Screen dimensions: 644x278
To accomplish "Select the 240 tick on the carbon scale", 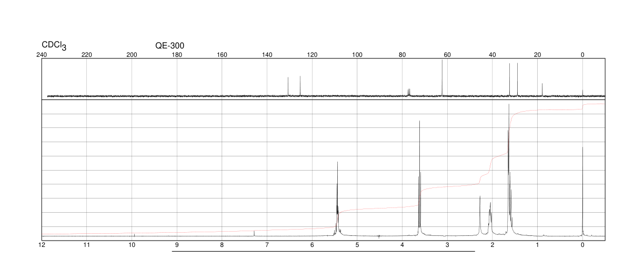I will 42,55.
